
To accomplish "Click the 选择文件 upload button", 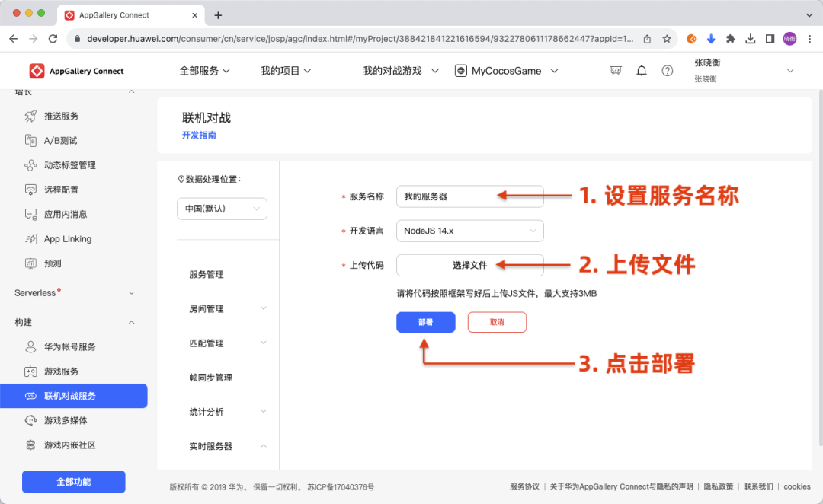I will click(x=469, y=266).
